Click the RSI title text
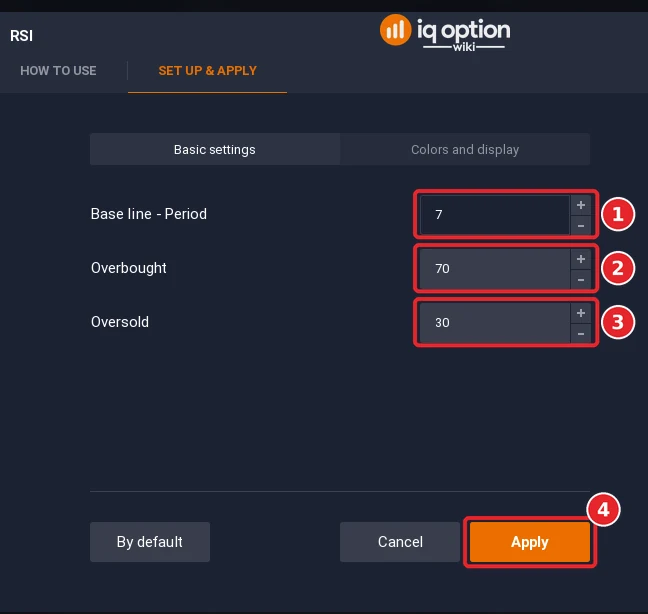 point(21,36)
